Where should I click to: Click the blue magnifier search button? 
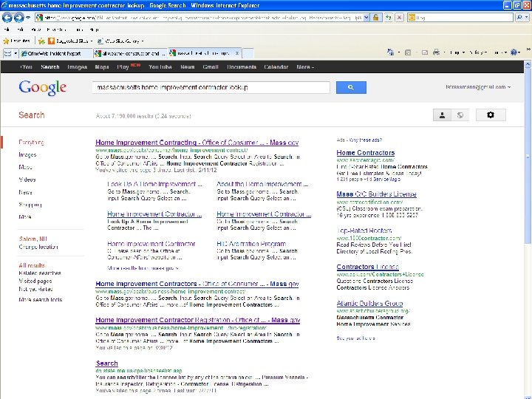coord(351,87)
